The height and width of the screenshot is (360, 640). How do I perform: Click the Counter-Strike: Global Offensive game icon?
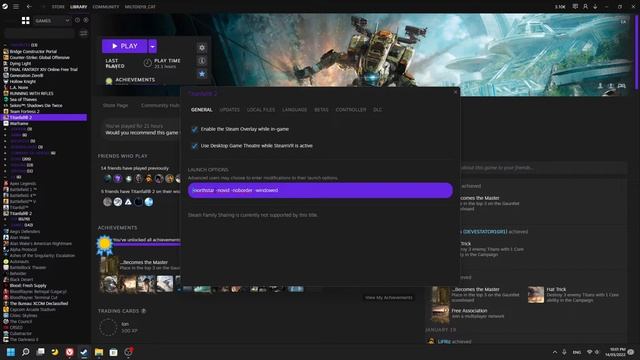pyautogui.click(x=6, y=58)
